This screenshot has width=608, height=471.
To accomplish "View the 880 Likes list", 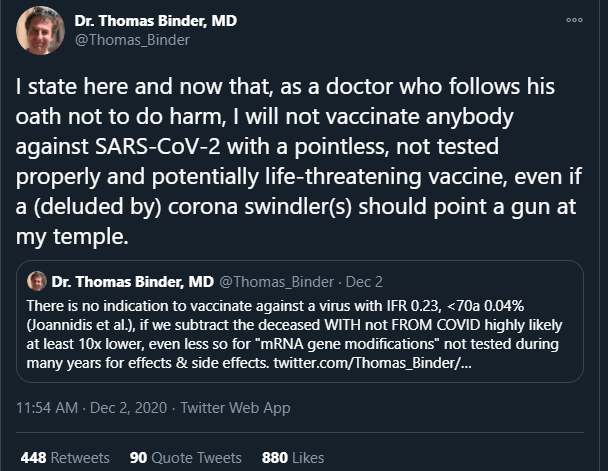I will tap(293, 458).
